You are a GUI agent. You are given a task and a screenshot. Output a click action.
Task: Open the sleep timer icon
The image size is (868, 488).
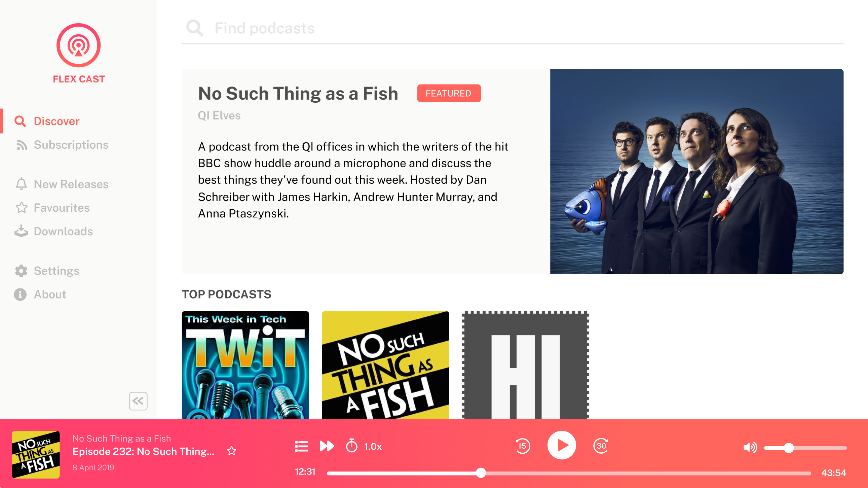coord(351,446)
